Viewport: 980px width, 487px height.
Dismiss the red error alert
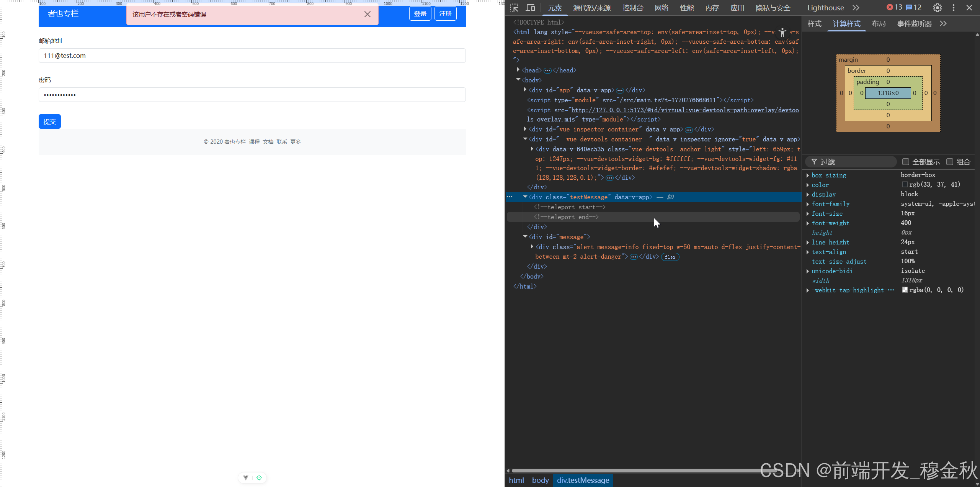coord(367,14)
